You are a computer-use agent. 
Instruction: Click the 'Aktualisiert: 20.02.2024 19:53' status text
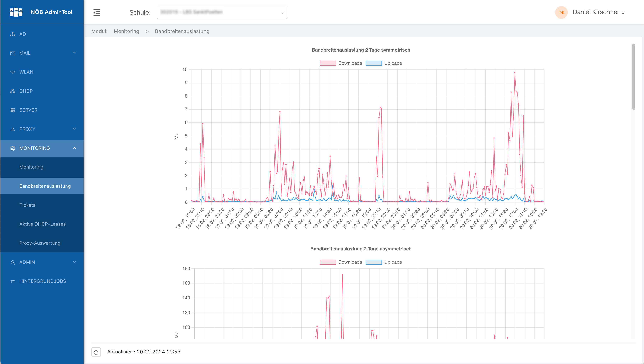[x=144, y=352]
